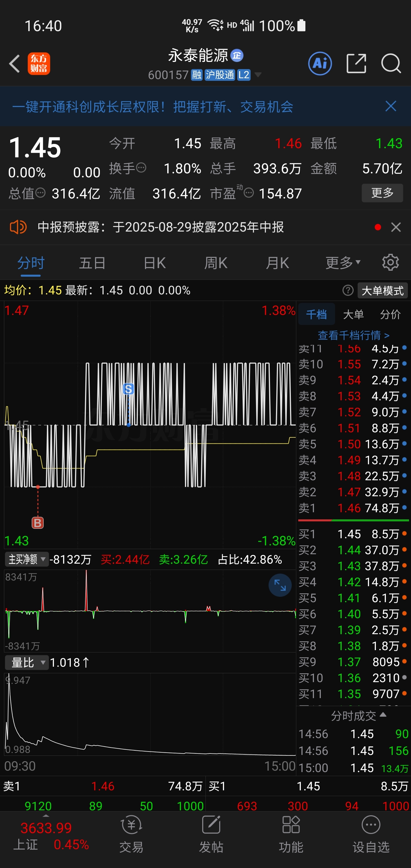411x868 pixels.
Task: Tap the B buy marker on chart
Action: tap(38, 523)
